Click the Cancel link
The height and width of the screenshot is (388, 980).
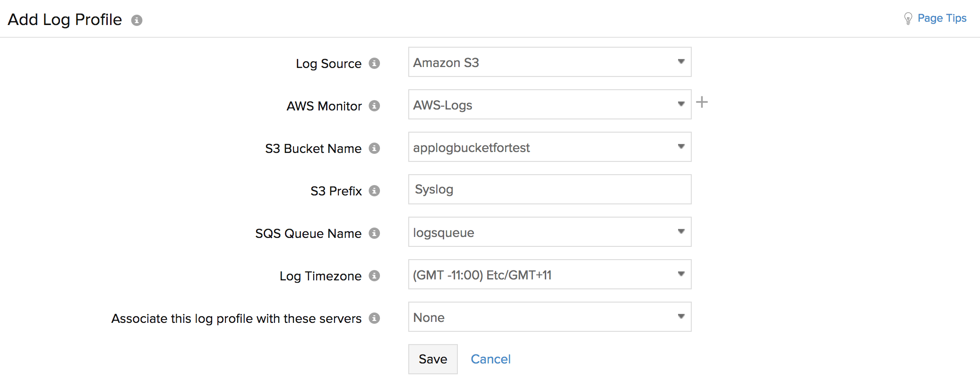[490, 359]
